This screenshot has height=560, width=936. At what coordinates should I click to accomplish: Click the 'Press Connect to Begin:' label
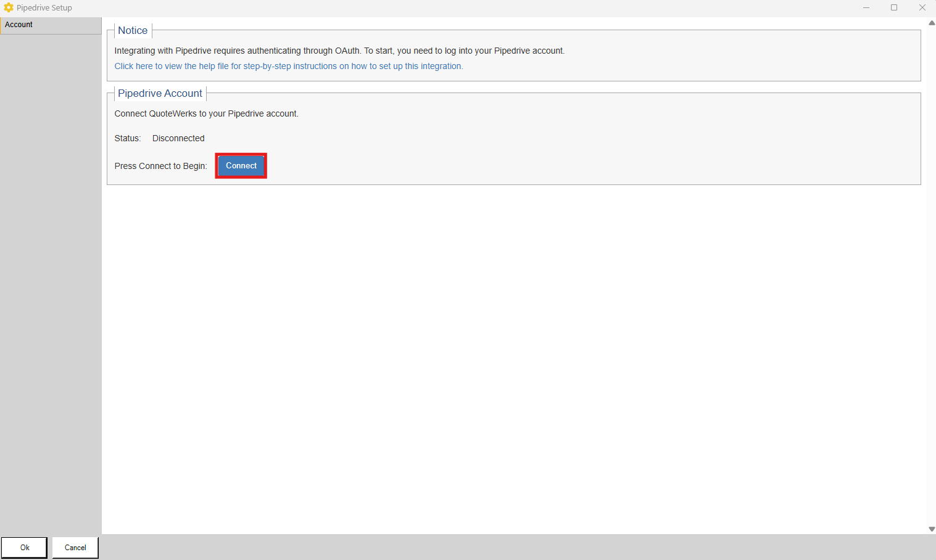pos(160,166)
